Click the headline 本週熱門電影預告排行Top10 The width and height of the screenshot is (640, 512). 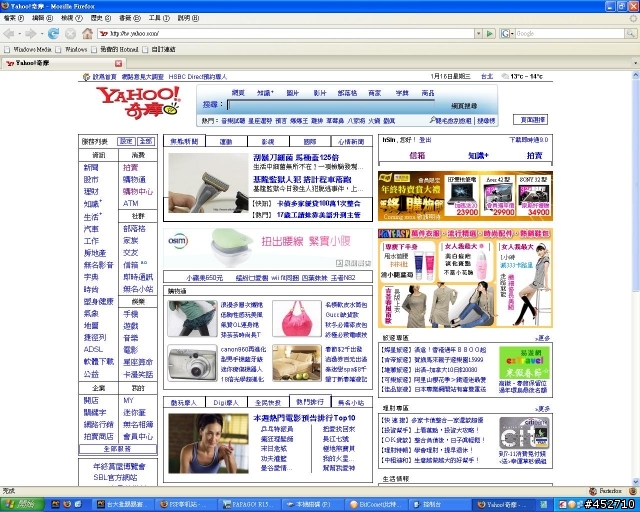coord(304,418)
